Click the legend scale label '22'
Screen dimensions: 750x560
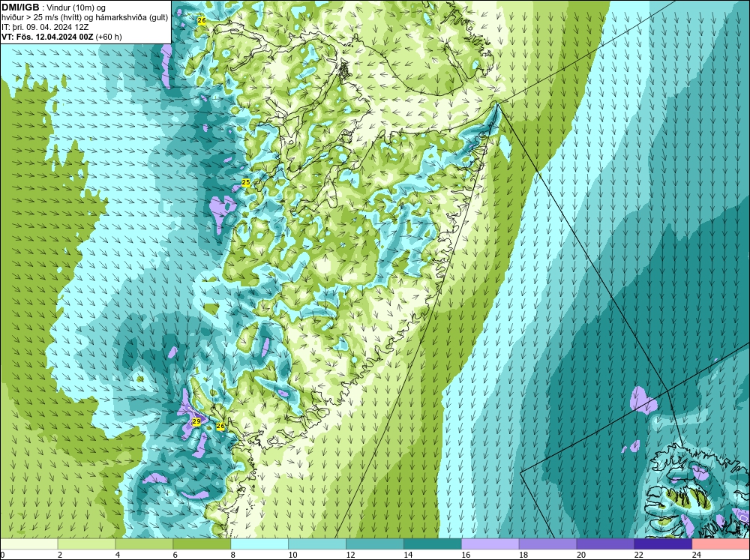(x=638, y=556)
